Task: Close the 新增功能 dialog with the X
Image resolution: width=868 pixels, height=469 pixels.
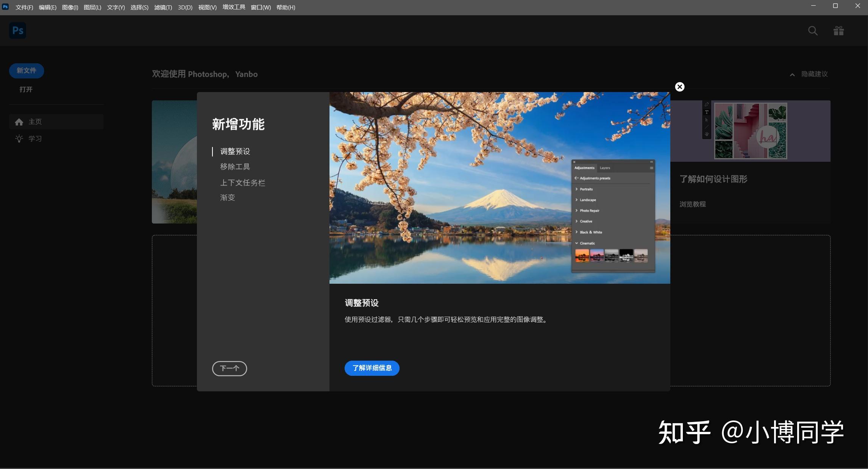Action: point(680,87)
